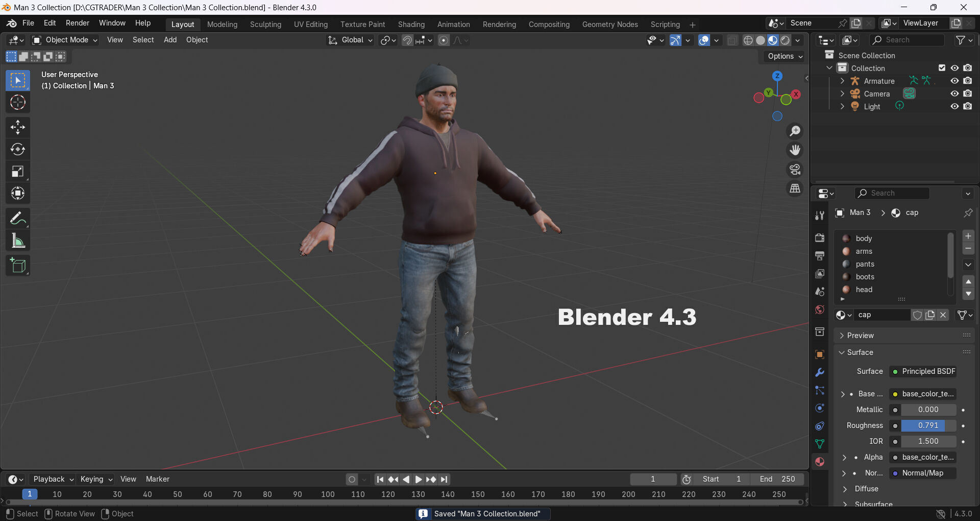980x521 pixels.
Task: Uncheck Collection exclude checkbox
Action: pos(942,68)
